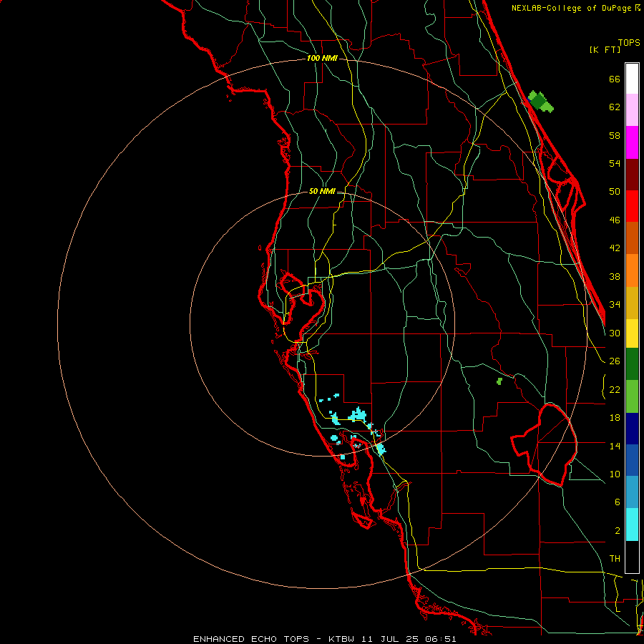This screenshot has width=644, height=644.
Task: Click the 10 legend value
Action: [x=615, y=474]
